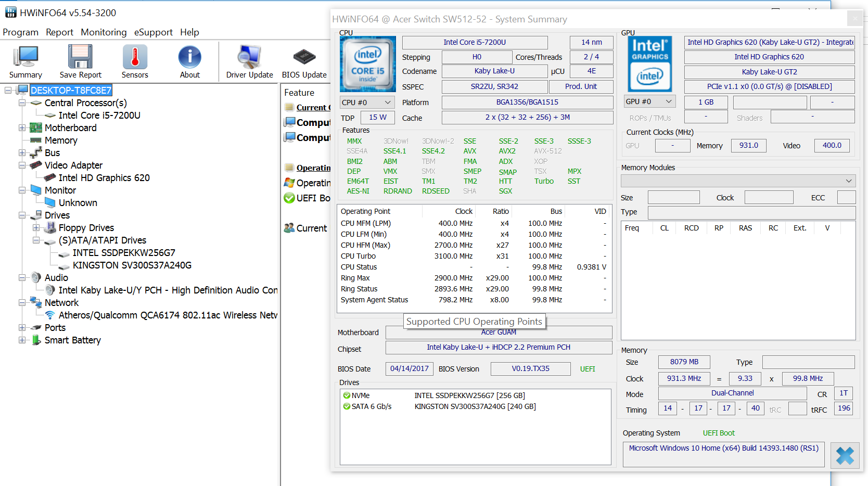Click the CPU Turbo row in operating points

pyautogui.click(x=474, y=256)
